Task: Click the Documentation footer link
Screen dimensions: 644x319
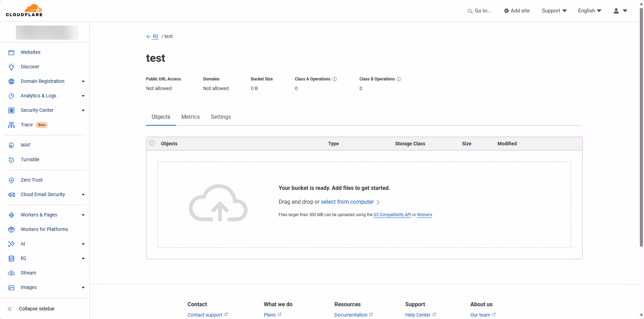Action: tap(354, 315)
